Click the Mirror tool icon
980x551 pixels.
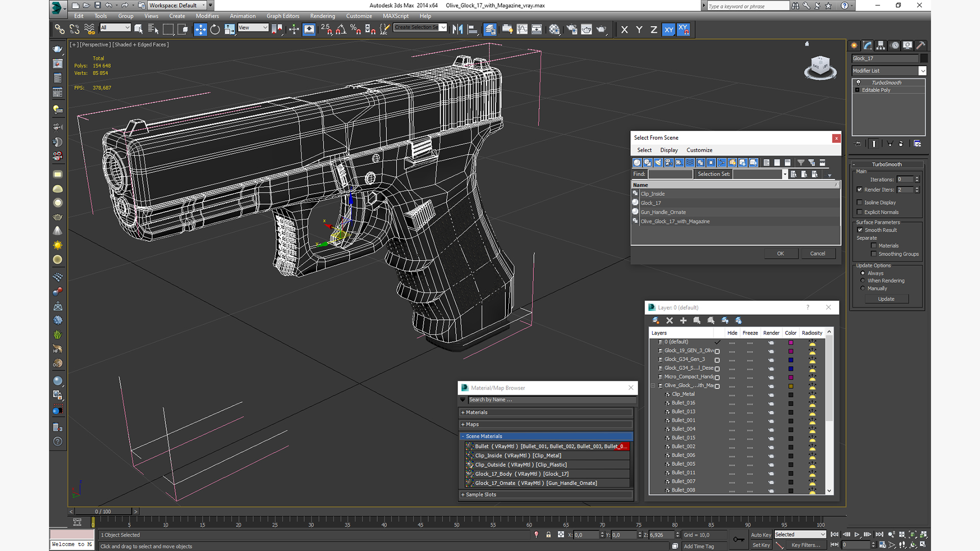[458, 30]
